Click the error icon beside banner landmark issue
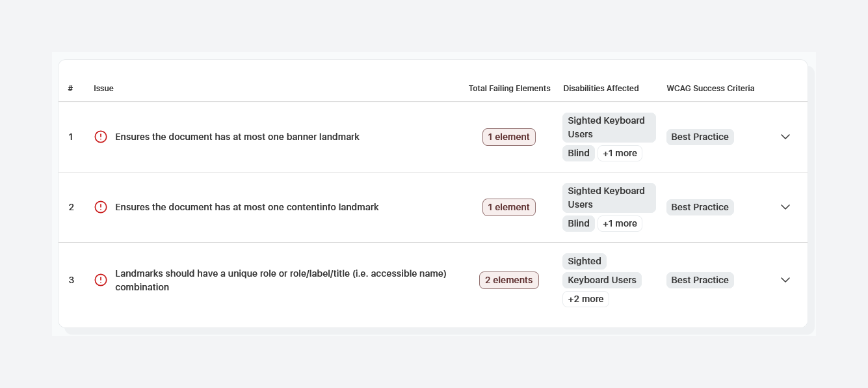Image resolution: width=868 pixels, height=388 pixels. [101, 137]
